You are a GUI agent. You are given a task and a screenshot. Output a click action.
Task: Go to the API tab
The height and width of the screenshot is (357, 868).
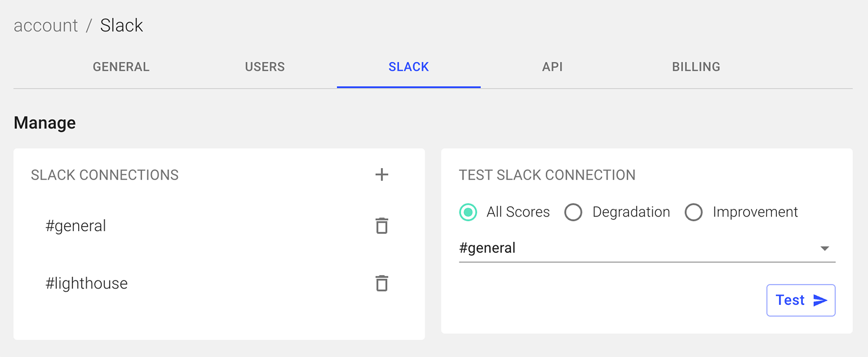point(552,67)
